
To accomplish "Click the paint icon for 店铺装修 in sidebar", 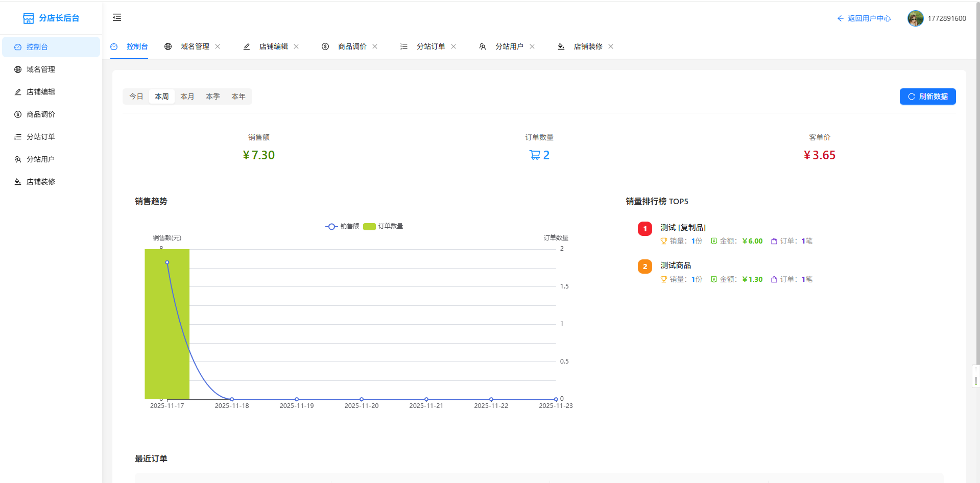I will pos(18,182).
